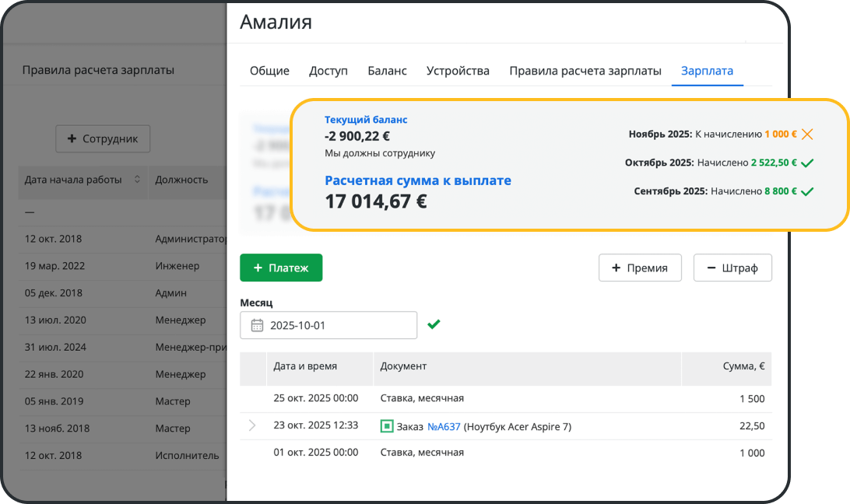Click the green Платеж button
Image resolution: width=850 pixels, height=504 pixels.
point(281,268)
